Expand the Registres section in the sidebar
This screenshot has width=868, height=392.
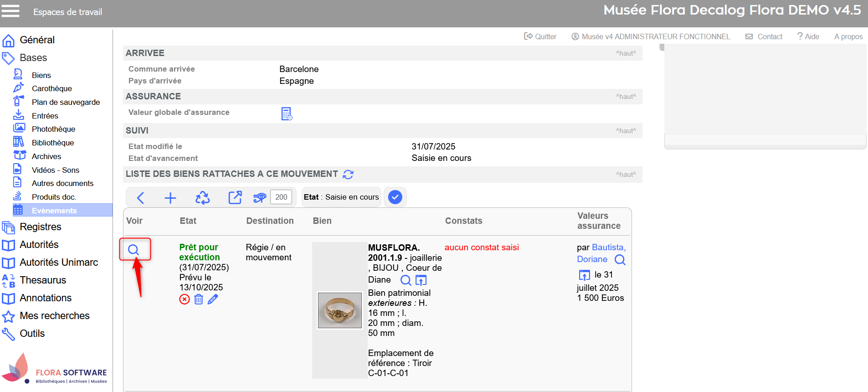(40, 227)
